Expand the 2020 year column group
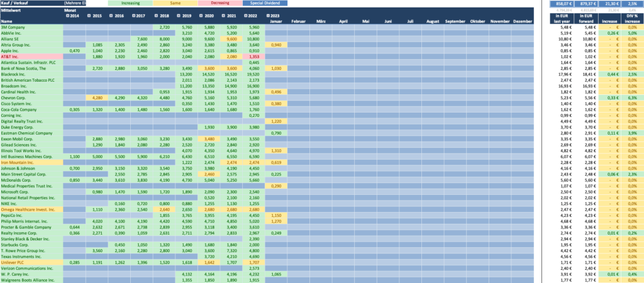644x283 pixels. 201,16
